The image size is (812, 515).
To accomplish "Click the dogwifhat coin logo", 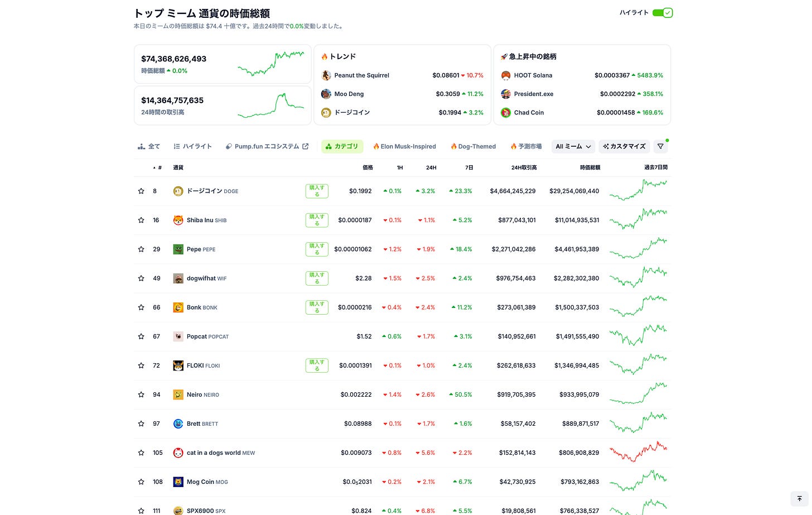I will 178,278.
